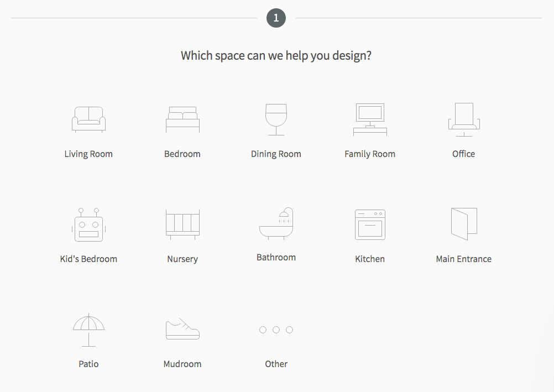Click the Other three-dots icon
The image size is (554, 392).
point(276,330)
